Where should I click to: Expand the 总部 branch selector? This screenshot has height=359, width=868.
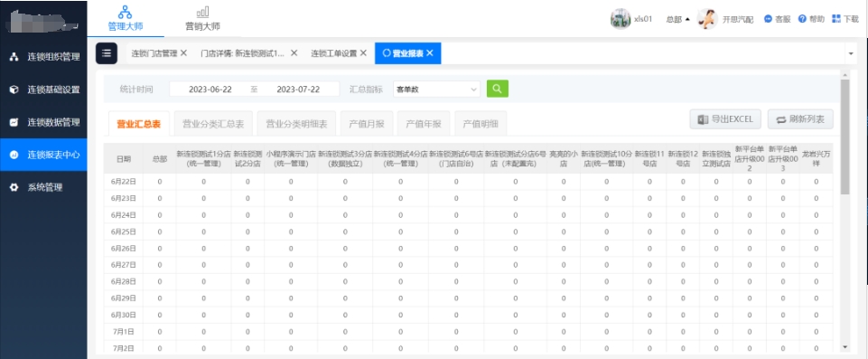click(677, 19)
